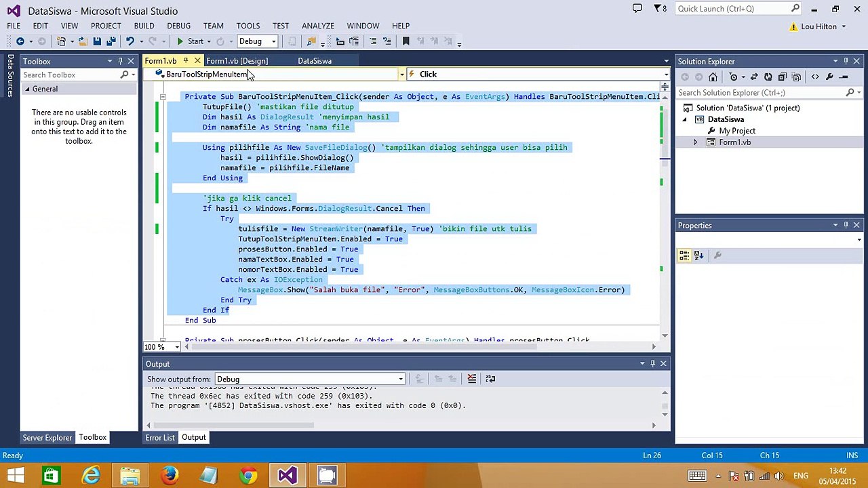Save Form1.vb with the Save icon
This screenshot has height=488, width=868.
click(x=97, y=41)
